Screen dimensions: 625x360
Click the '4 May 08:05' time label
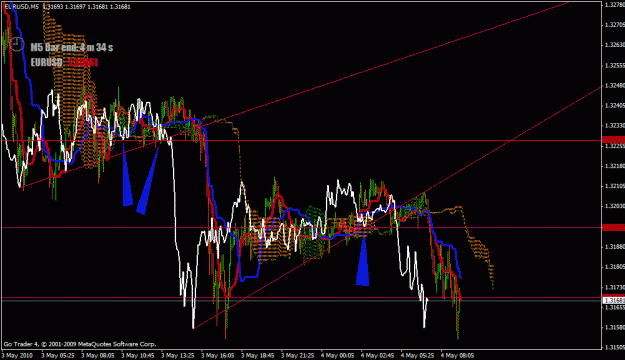[457, 355]
